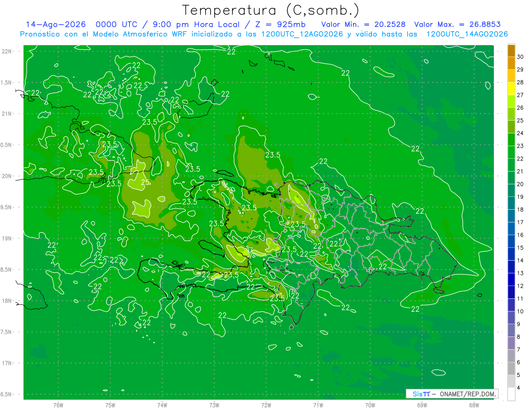Pick the orange swatch between legend 29 and 30
532x411 pixels.
(511, 63)
